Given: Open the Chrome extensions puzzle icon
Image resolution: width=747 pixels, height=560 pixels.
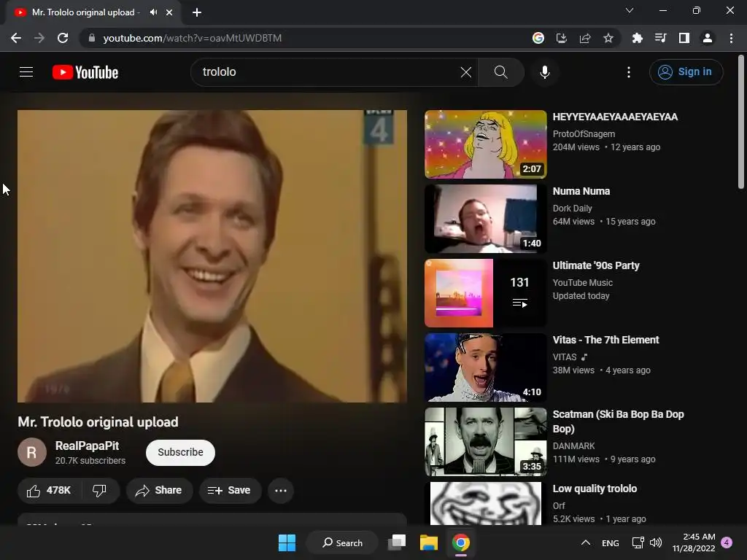Looking at the screenshot, I should (638, 38).
